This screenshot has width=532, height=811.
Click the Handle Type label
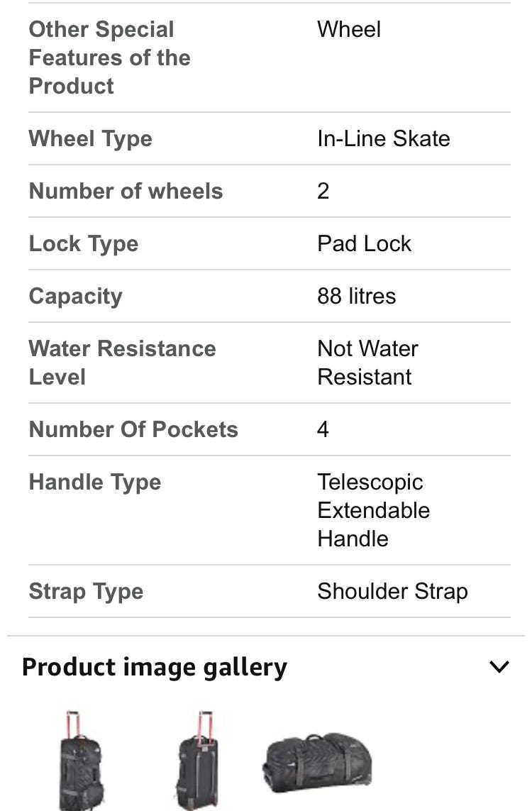click(95, 482)
